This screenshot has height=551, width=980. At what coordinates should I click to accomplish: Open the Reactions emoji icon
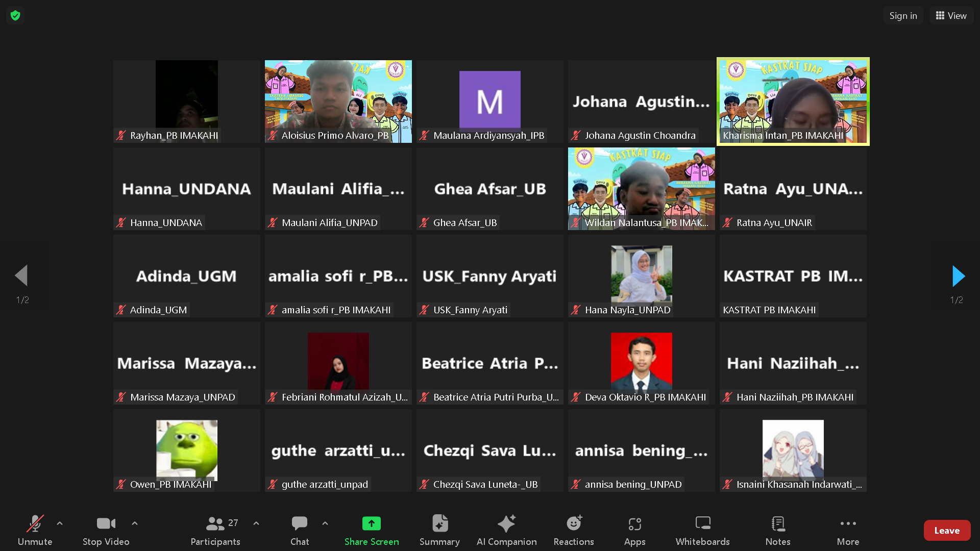[574, 523]
